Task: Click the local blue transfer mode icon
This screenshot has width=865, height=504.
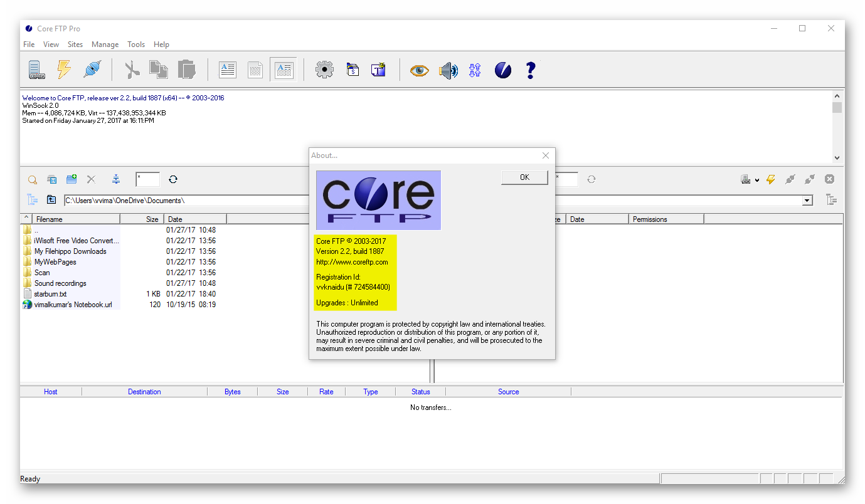Action: (x=116, y=179)
